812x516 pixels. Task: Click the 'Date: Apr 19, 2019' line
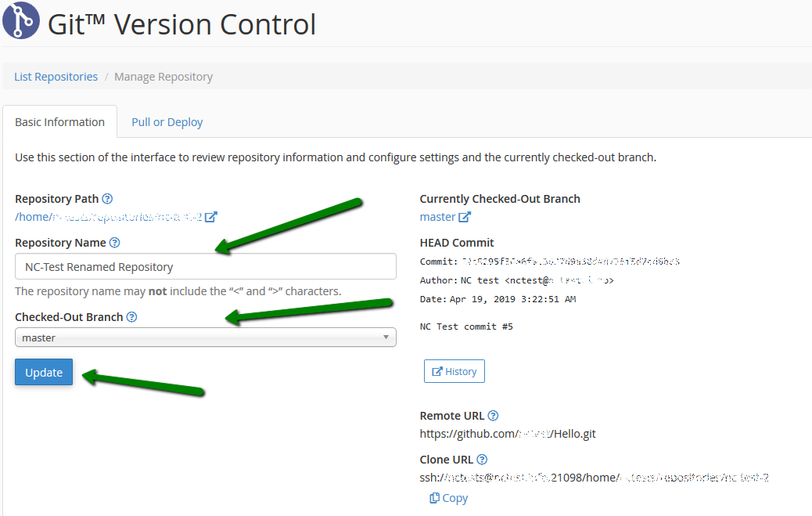coord(498,299)
